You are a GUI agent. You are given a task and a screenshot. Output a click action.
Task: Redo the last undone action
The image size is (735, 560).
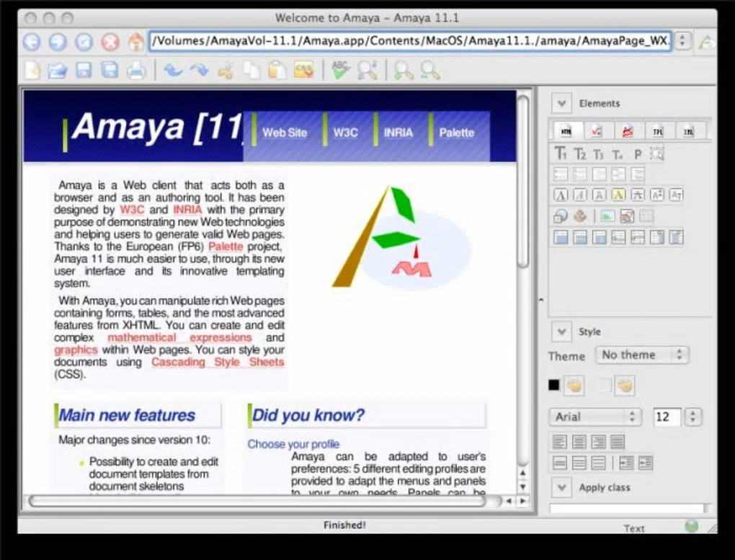(199, 71)
